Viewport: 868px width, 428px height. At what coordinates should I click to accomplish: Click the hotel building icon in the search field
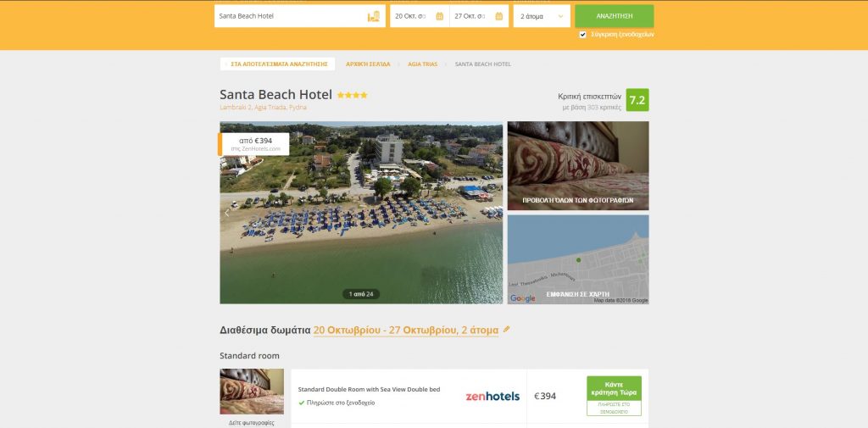point(374,16)
